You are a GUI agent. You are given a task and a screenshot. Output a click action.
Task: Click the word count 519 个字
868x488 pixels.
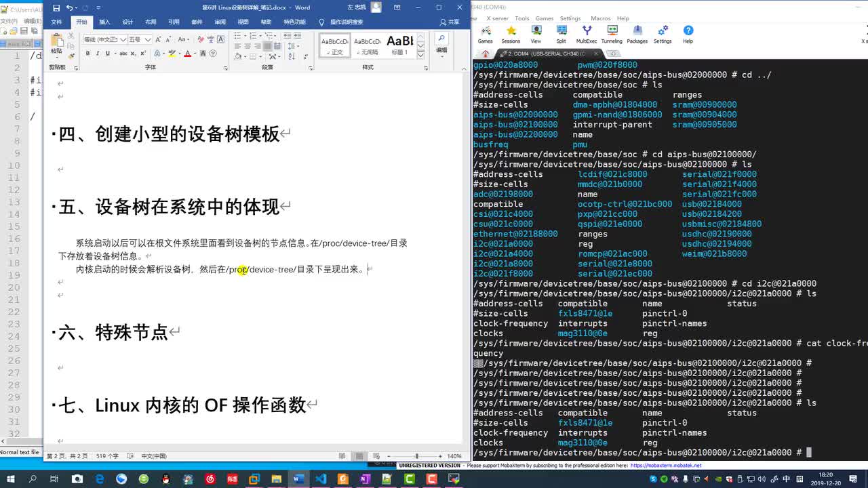click(x=107, y=456)
